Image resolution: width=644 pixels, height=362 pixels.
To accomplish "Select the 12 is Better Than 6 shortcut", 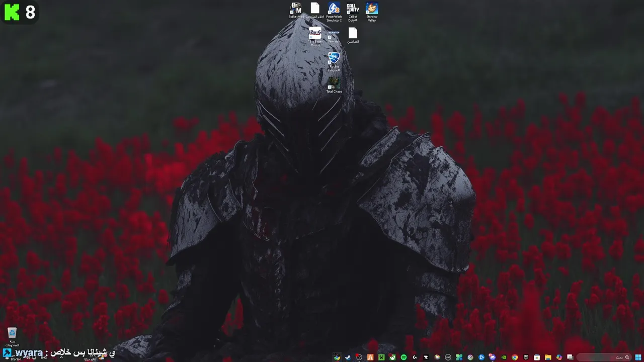I will [315, 37].
